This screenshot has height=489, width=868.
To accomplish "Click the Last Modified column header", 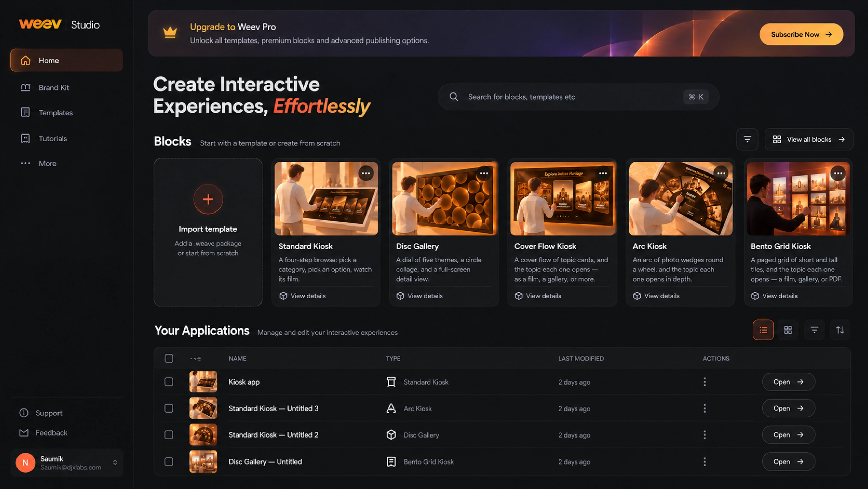I will click(581, 358).
